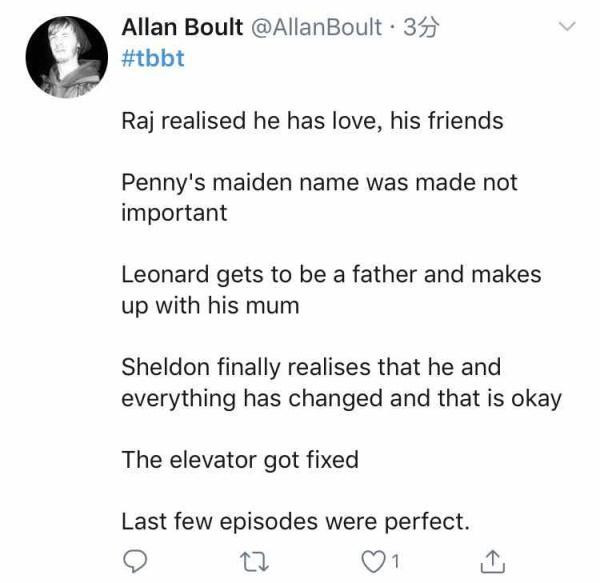Click everything has changed text line

pos(341,399)
